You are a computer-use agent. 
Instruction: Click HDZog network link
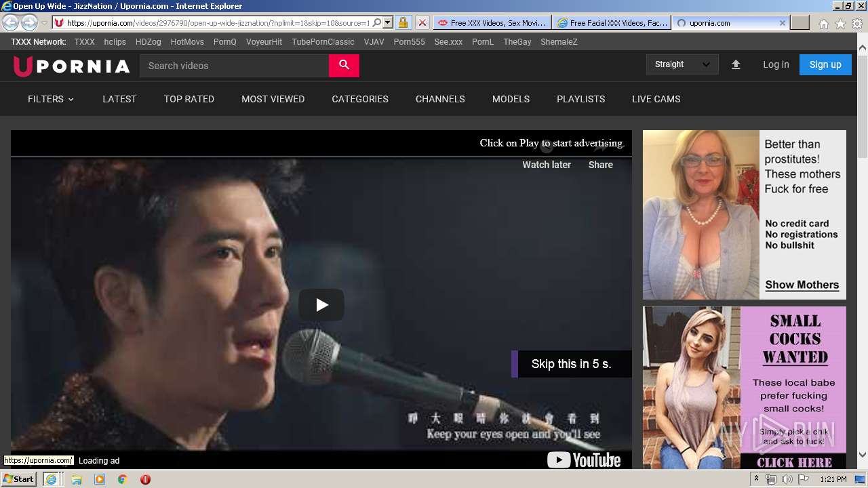(148, 41)
